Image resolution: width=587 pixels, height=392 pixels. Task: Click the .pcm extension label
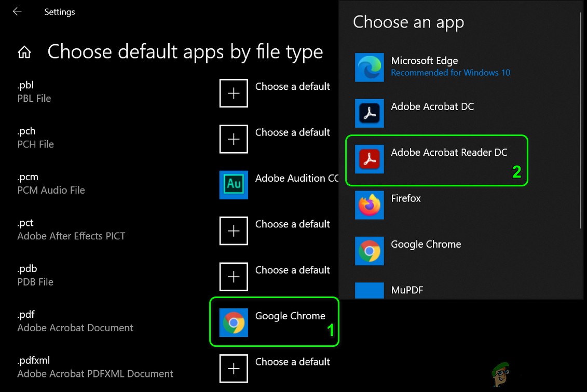pos(28,177)
